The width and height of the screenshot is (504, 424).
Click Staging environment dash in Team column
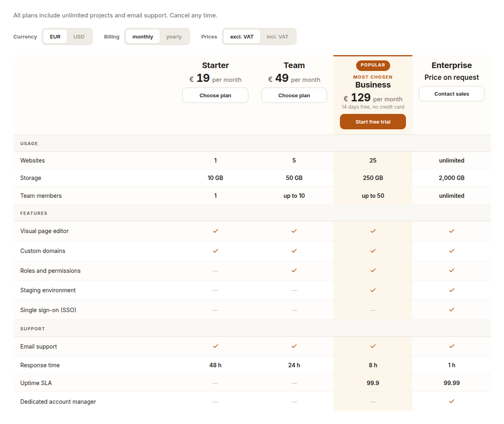coord(294,291)
